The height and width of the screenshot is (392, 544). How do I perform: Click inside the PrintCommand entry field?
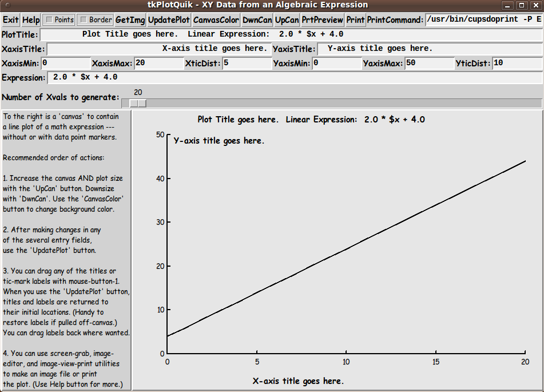click(x=484, y=19)
